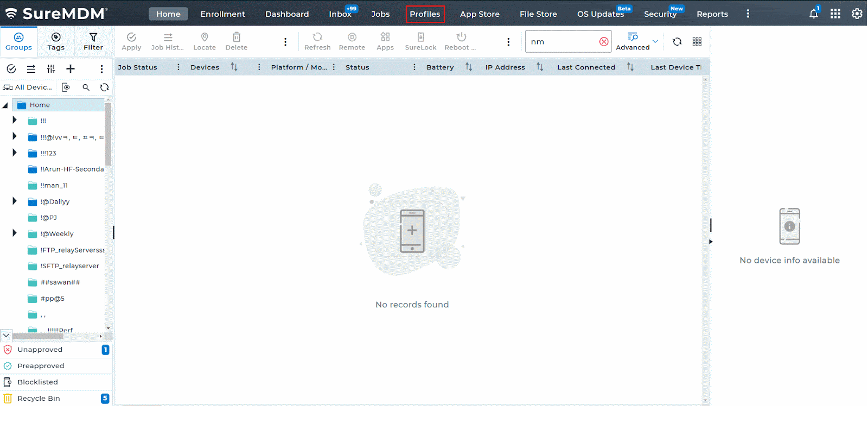Switch to the Groups view

18,41
